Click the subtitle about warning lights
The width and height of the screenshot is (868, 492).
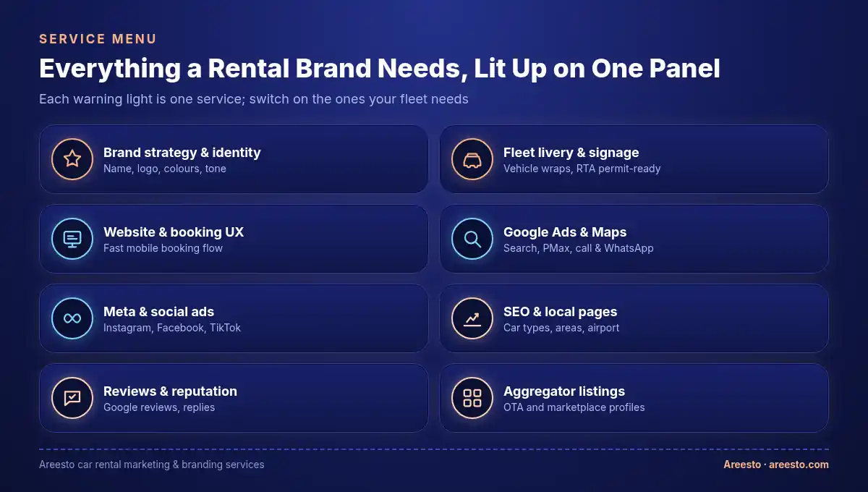point(254,99)
